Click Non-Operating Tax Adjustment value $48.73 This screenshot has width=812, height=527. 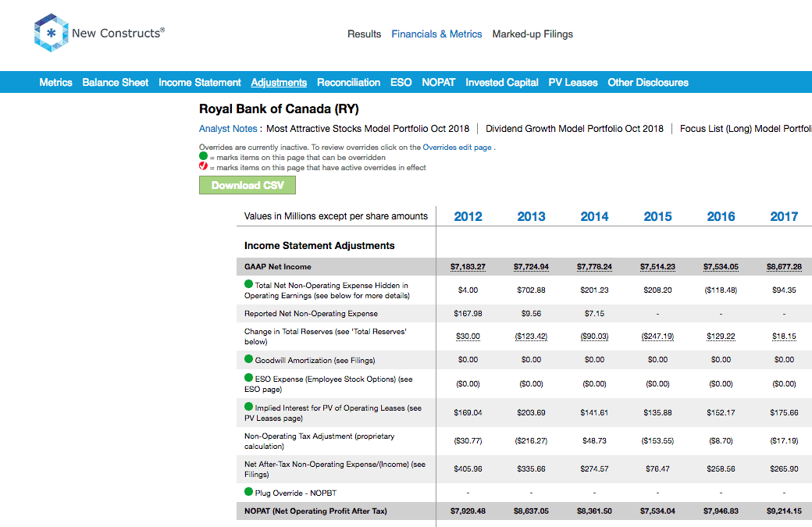pyautogui.click(x=594, y=441)
